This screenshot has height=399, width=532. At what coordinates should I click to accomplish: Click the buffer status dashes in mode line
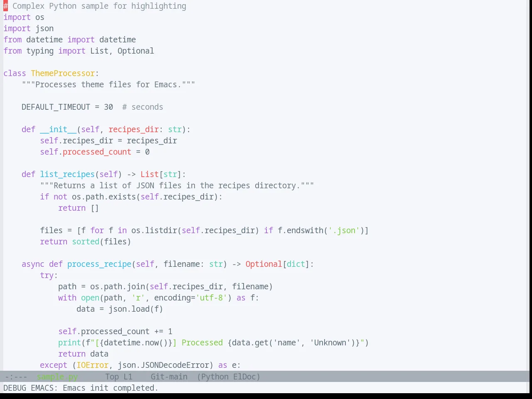(x=16, y=377)
